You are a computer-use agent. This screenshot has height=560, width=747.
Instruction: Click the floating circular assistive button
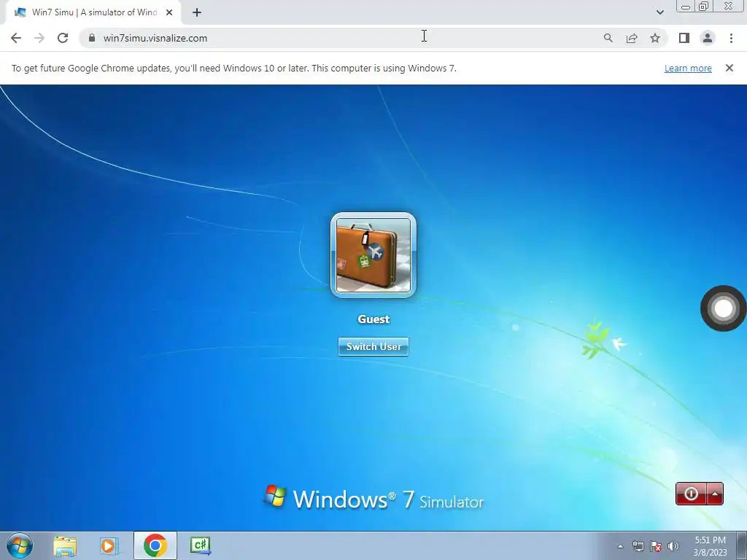723,308
